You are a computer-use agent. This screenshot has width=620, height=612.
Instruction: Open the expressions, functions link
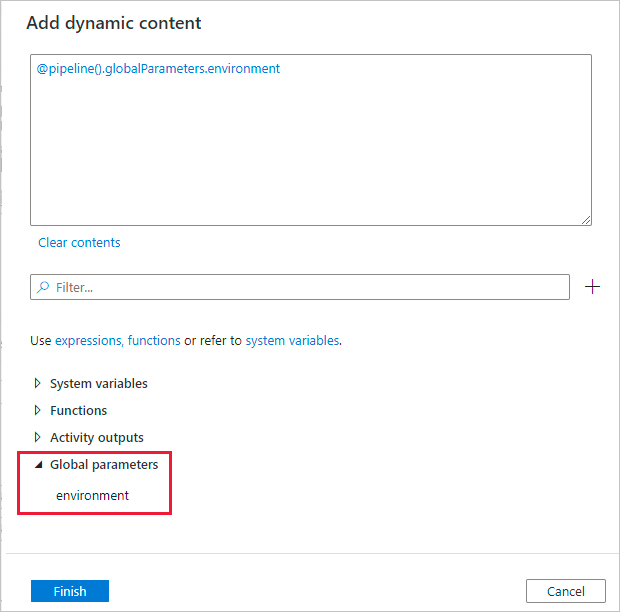click(118, 340)
